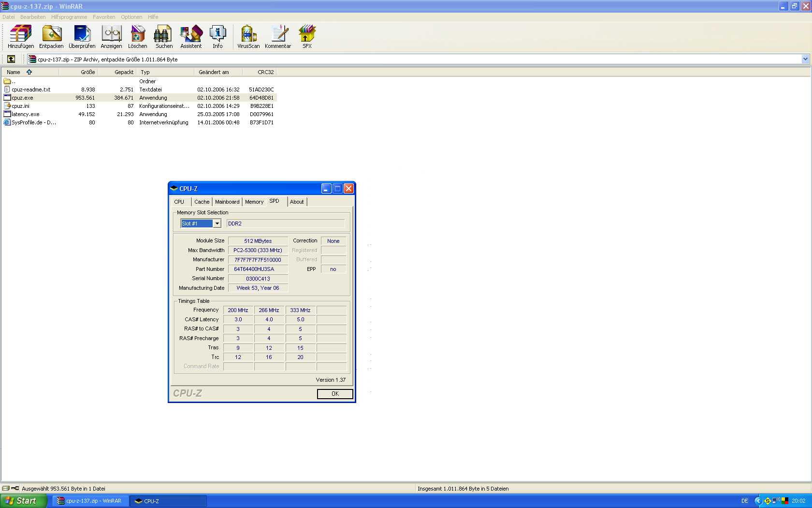Sort by the CRC32 column header

(259, 72)
